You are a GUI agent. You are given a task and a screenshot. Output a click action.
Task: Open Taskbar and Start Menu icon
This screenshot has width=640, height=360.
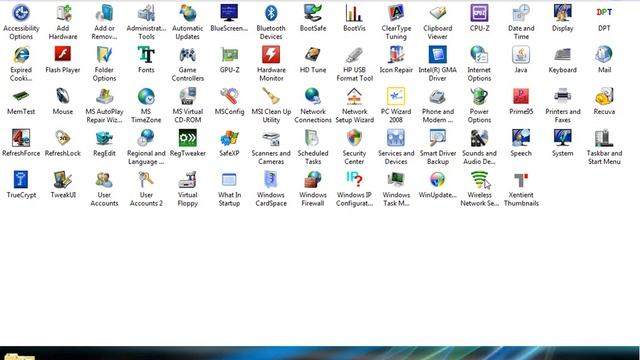(x=604, y=138)
